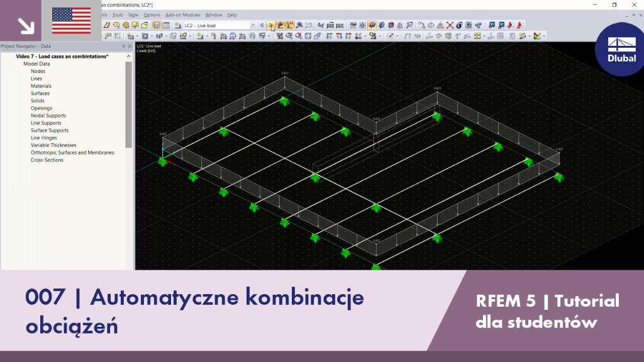This screenshot has width=644, height=362.
Task: Select Nodal Supports in the navigator tree
Action: (x=48, y=116)
